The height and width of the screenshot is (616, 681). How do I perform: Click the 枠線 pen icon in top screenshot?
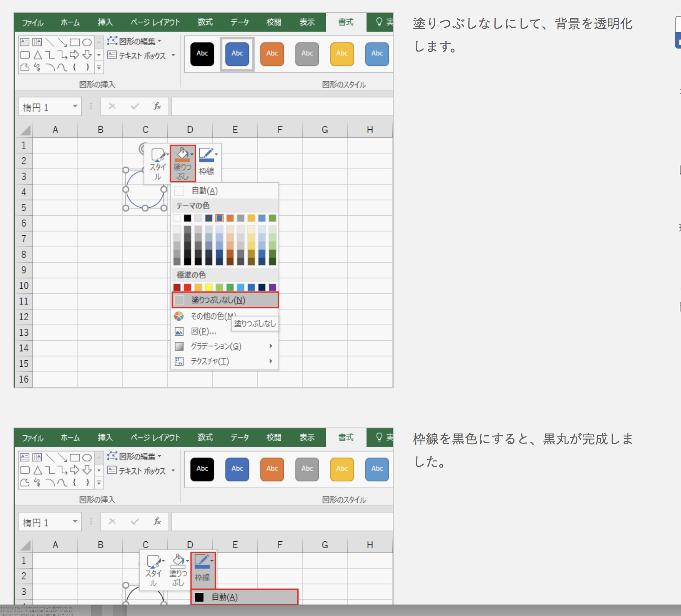[x=207, y=163]
